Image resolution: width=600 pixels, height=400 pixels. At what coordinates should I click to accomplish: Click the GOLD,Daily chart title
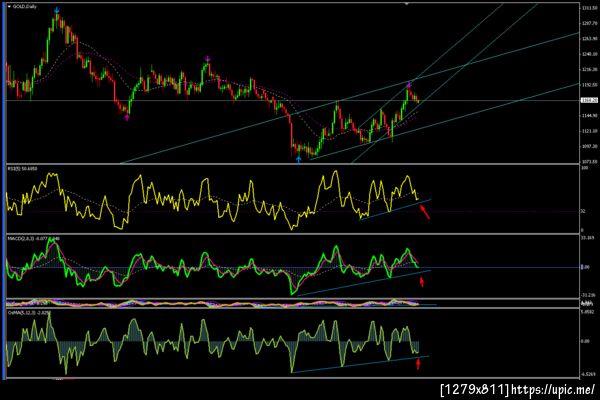[x=24, y=7]
